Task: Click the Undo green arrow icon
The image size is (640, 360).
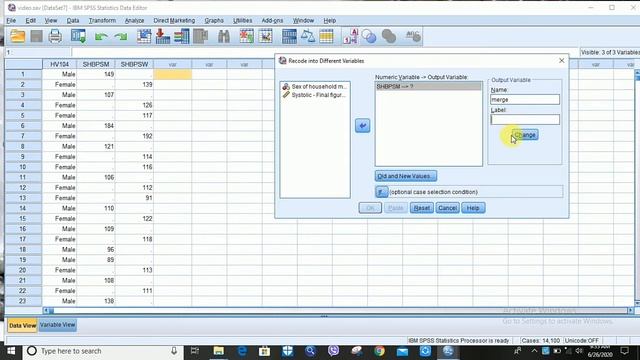Action: pos(101,37)
